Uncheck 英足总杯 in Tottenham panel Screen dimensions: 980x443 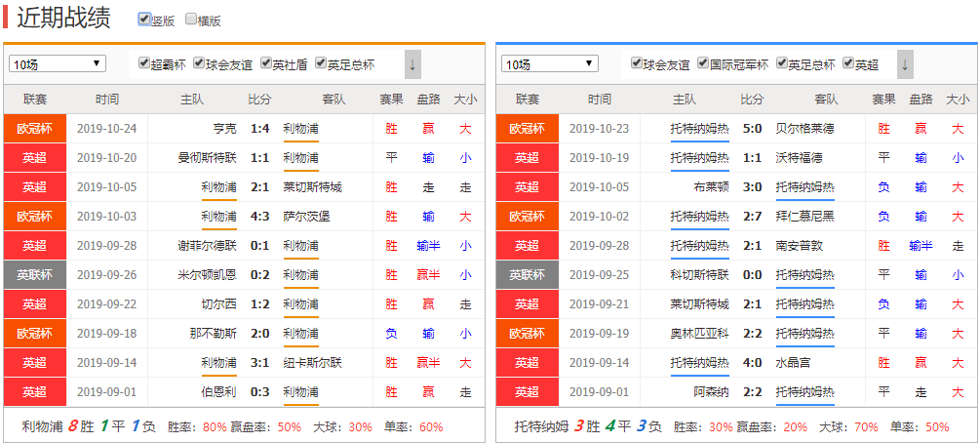tap(782, 63)
